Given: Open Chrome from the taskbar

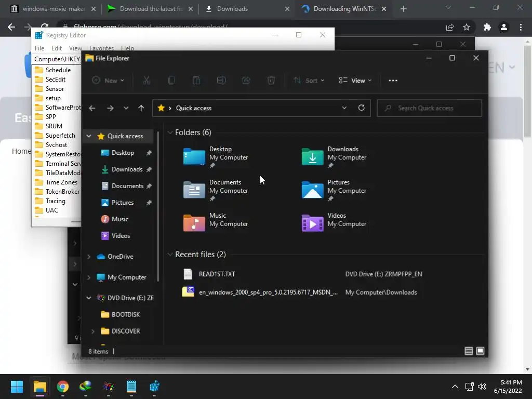Looking at the screenshot, I should [x=63, y=387].
